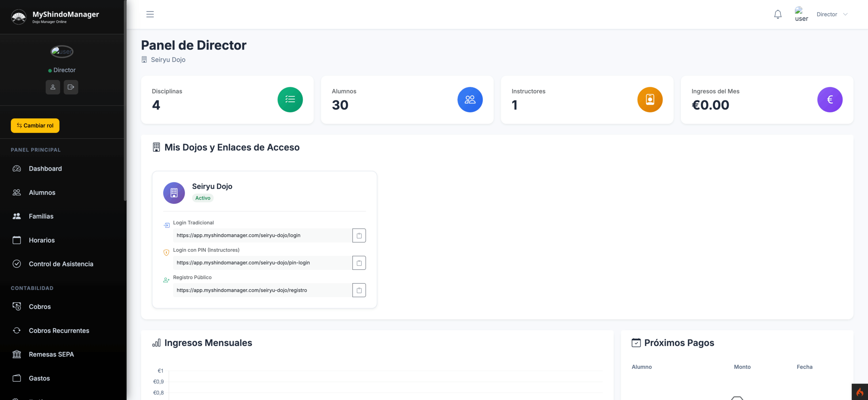Open Remesas SEPA in sidebar
The image size is (868, 400).
click(51, 354)
